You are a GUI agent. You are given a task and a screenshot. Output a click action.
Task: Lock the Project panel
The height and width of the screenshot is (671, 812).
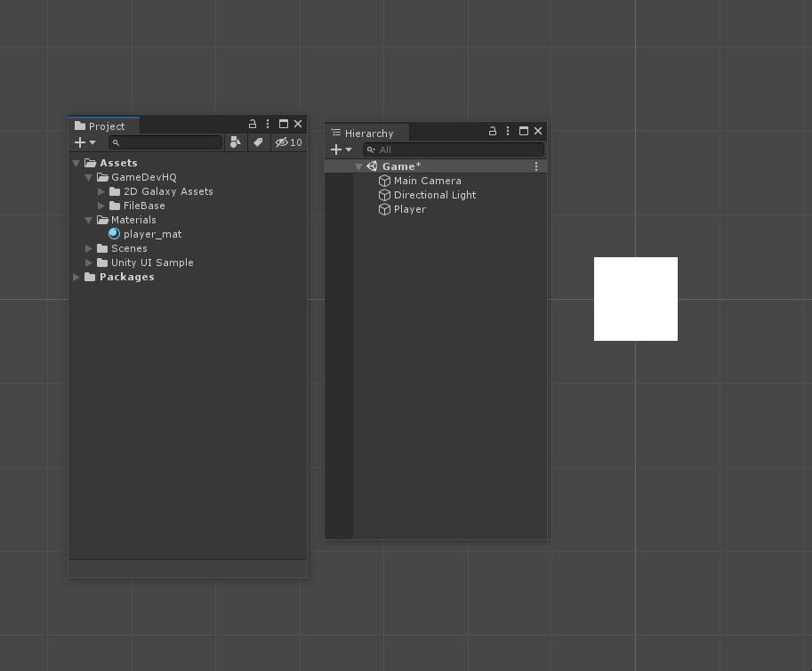pos(253,124)
